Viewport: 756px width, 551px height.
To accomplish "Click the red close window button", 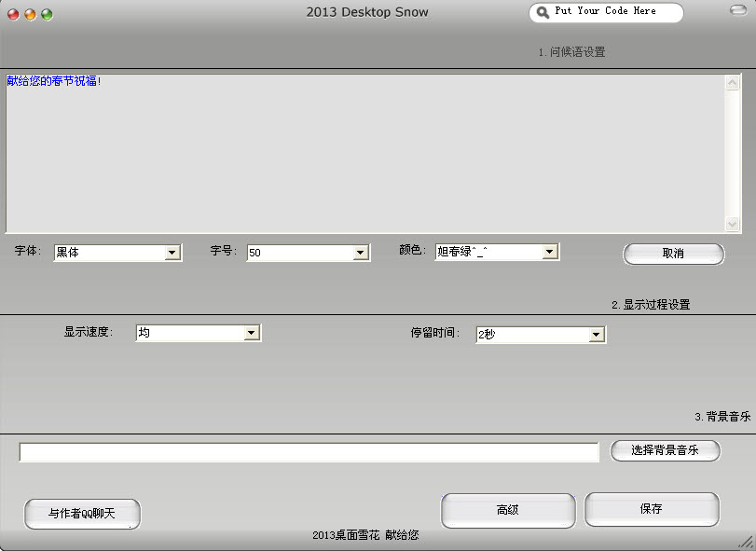I will pyautogui.click(x=13, y=15).
